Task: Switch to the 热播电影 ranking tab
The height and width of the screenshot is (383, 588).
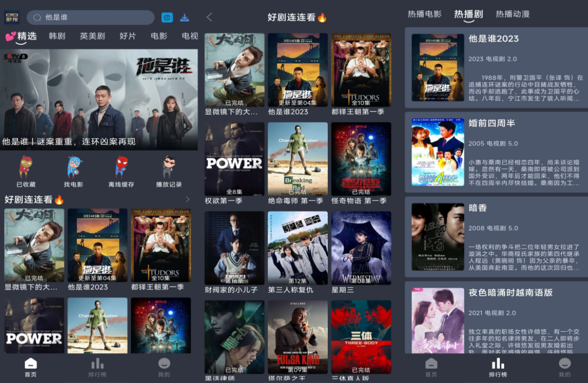Action: pyautogui.click(x=425, y=14)
